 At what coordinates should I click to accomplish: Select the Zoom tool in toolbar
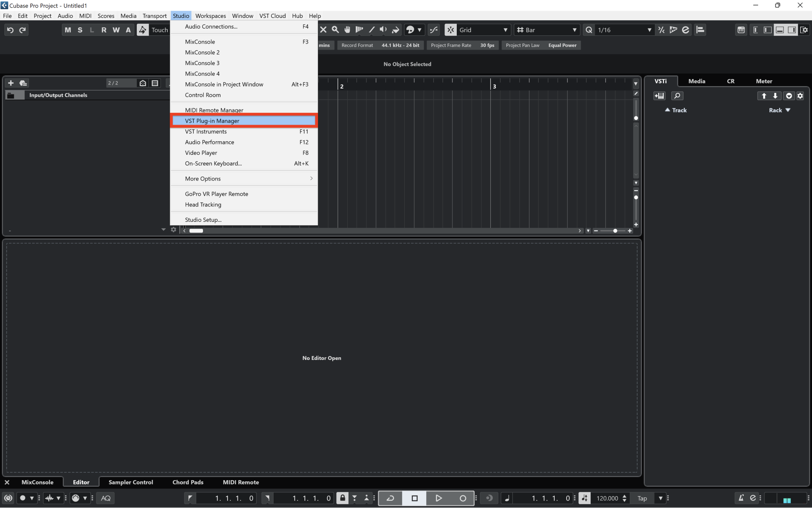335,30
